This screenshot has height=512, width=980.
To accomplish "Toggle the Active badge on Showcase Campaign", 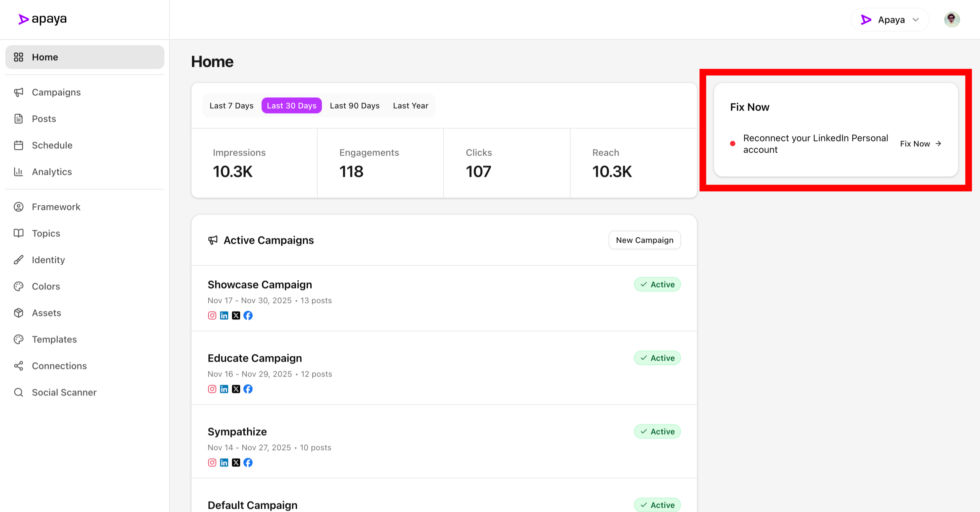I will (x=657, y=284).
